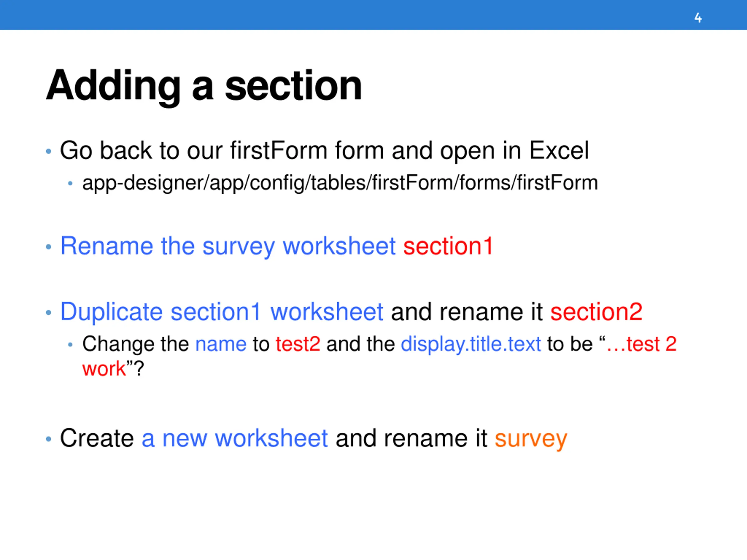The height and width of the screenshot is (560, 747).
Task: Click the red "test2" word
Action: 298,344
